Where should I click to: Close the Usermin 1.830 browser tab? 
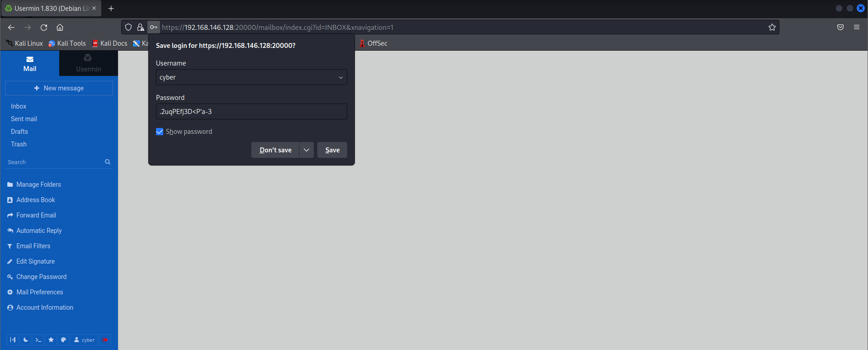pyautogui.click(x=94, y=8)
